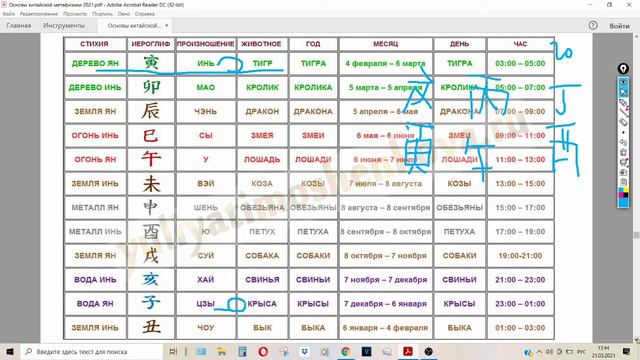This screenshot has height=360, width=640.
Task: Open File Explorer from the taskbar
Action: tap(221, 351)
